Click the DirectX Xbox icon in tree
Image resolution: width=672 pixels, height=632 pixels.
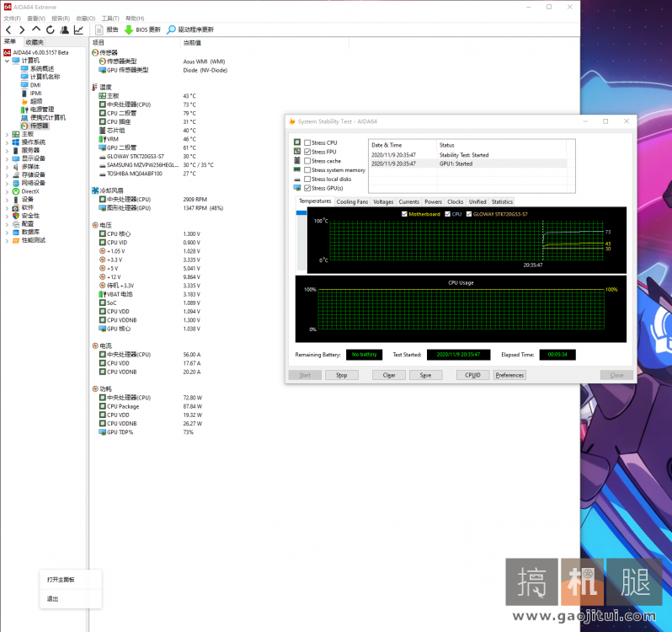(16, 191)
